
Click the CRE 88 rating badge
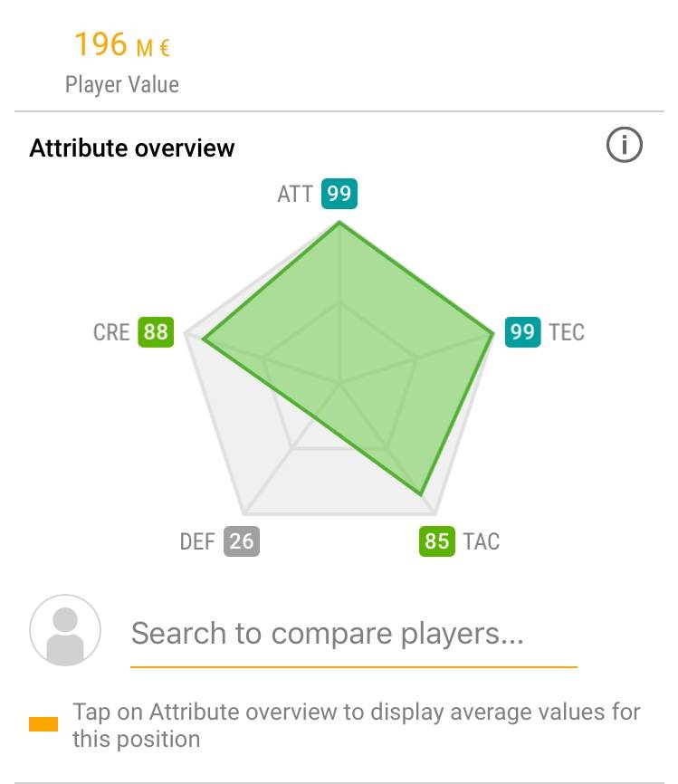click(x=156, y=332)
